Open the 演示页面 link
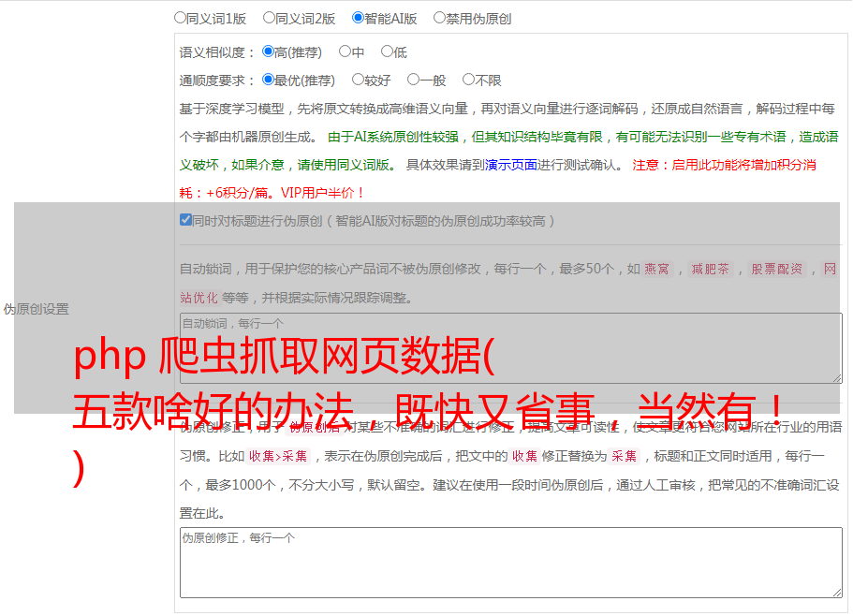This screenshot has height=616, width=853. (x=511, y=165)
